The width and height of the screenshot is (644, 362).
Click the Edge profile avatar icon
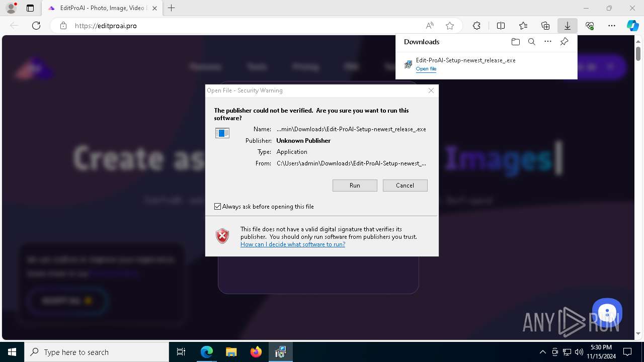pyautogui.click(x=11, y=8)
